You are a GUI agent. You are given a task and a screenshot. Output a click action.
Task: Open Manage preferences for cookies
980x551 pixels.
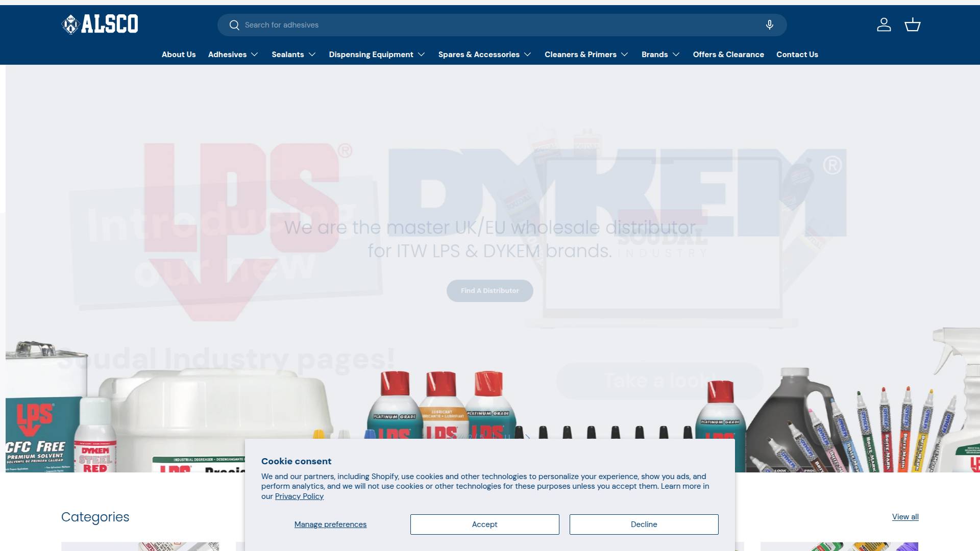[x=330, y=524]
